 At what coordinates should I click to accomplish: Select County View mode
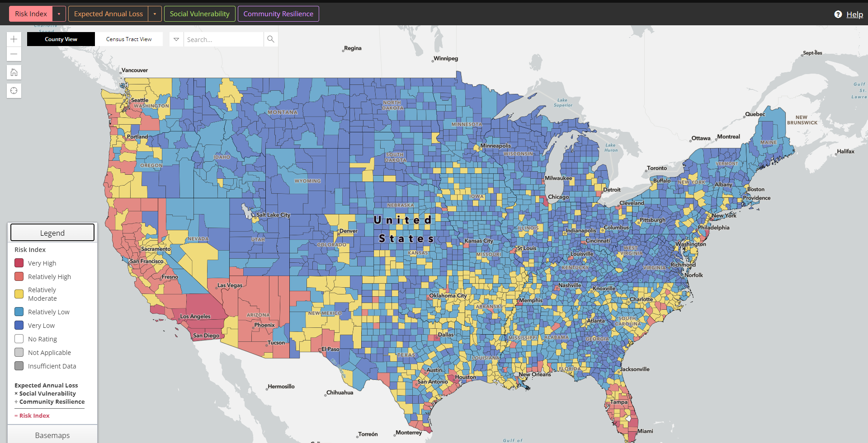(61, 39)
